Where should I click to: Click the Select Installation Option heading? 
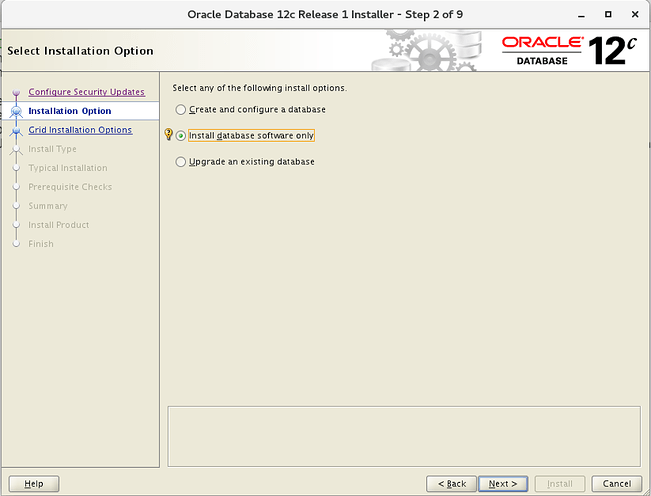click(x=80, y=51)
